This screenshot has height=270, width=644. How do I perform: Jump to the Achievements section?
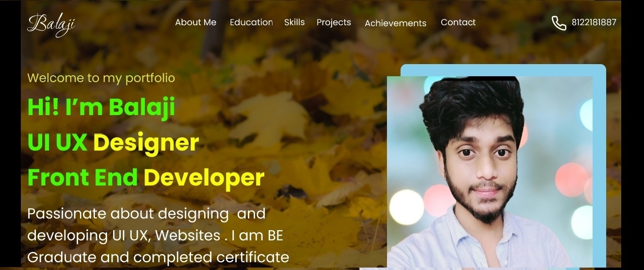click(x=395, y=23)
